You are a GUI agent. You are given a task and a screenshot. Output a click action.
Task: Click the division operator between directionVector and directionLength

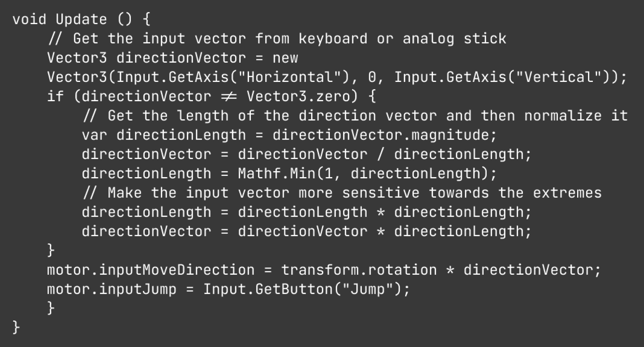click(x=380, y=154)
